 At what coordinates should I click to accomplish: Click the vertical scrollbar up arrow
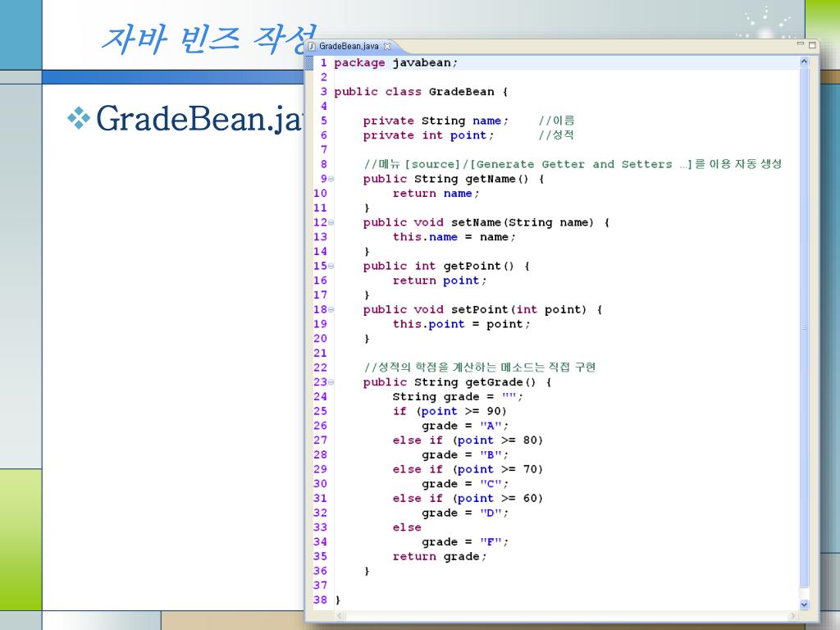tap(804, 62)
